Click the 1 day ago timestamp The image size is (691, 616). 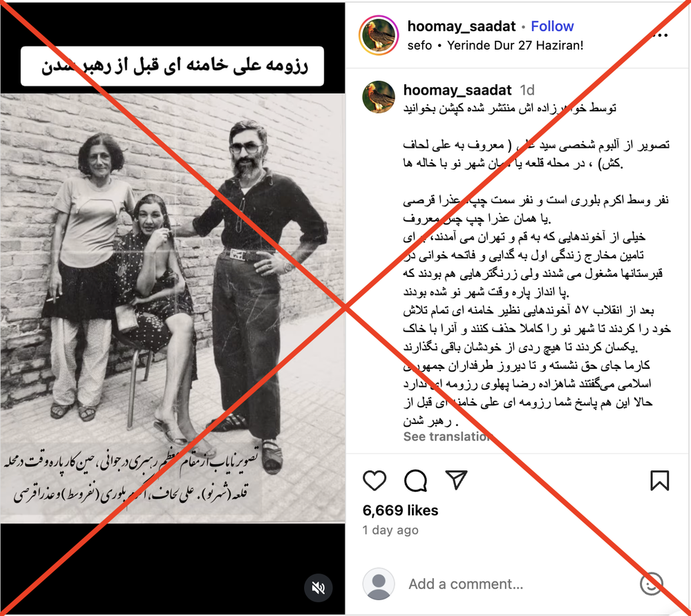point(390,530)
